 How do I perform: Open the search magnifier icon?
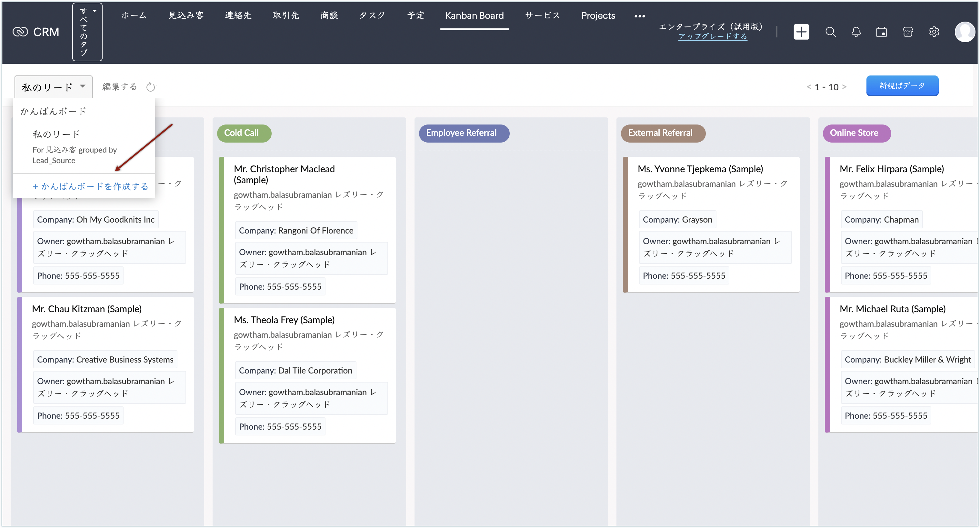pyautogui.click(x=831, y=32)
